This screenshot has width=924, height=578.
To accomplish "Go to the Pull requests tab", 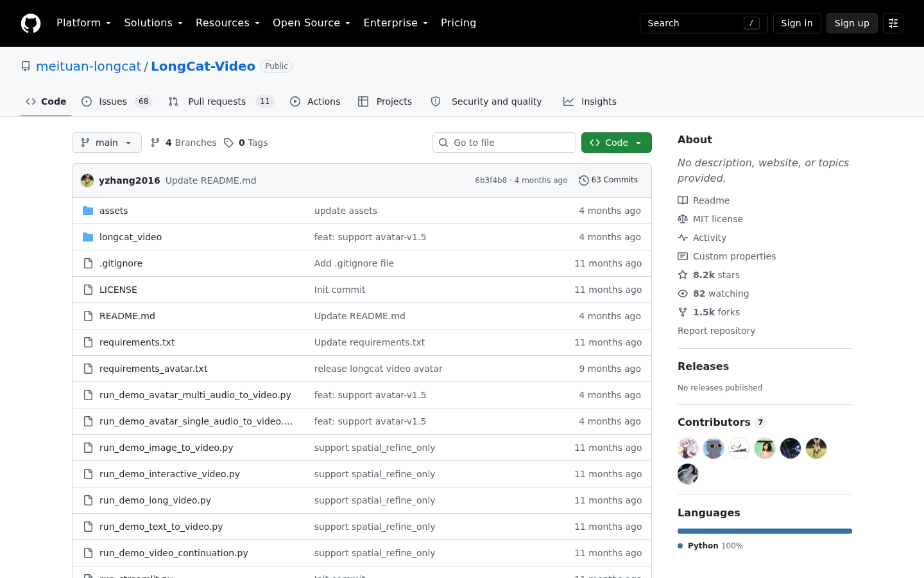I will coord(221,101).
